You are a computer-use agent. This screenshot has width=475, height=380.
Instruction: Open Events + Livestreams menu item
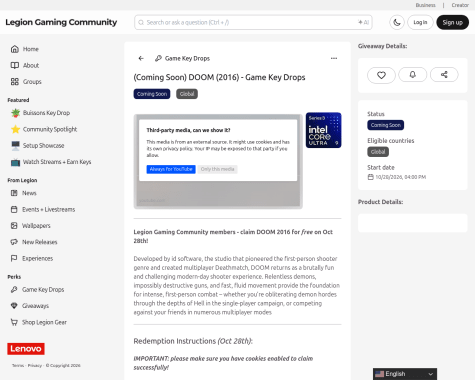click(48, 209)
